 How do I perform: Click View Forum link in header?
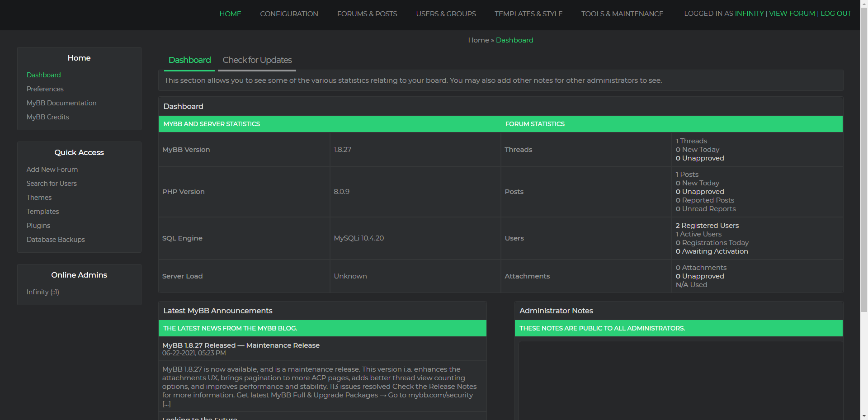792,14
